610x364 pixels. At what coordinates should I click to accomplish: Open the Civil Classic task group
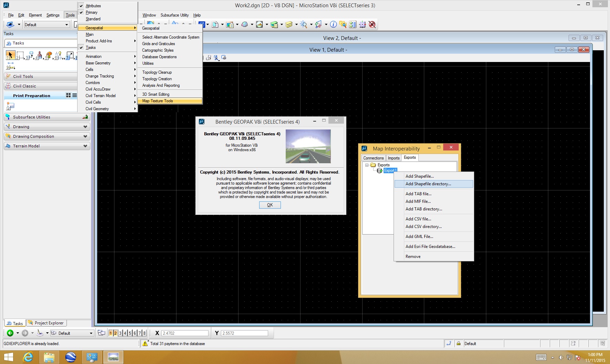[41, 86]
